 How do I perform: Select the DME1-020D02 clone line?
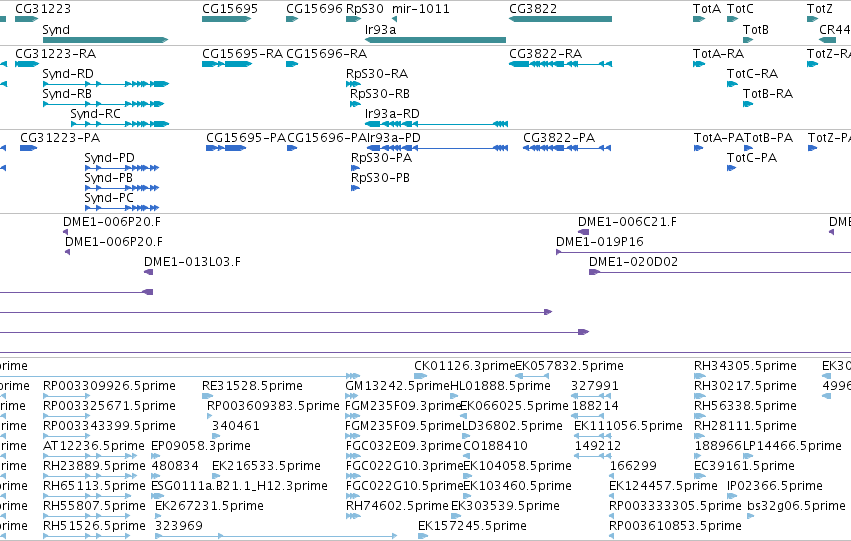pos(720,272)
